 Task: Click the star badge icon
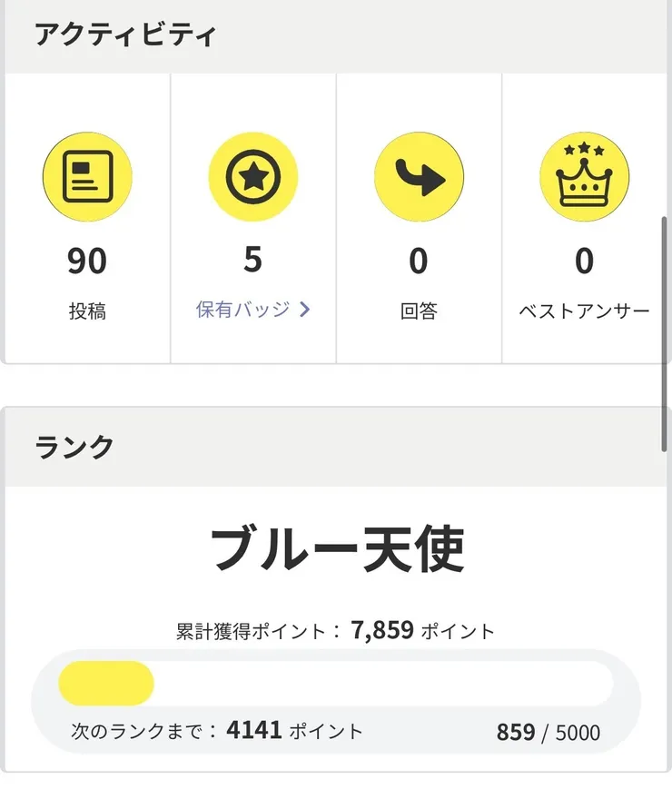pyautogui.click(x=253, y=177)
